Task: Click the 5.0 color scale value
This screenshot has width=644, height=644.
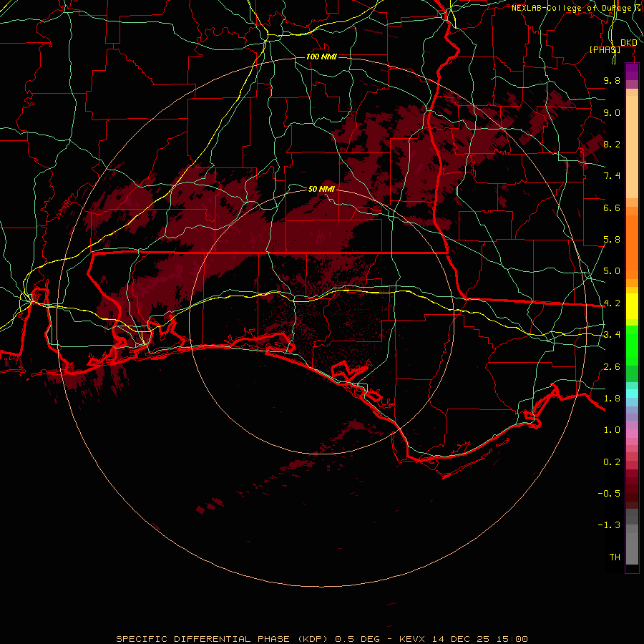Action: [x=612, y=271]
